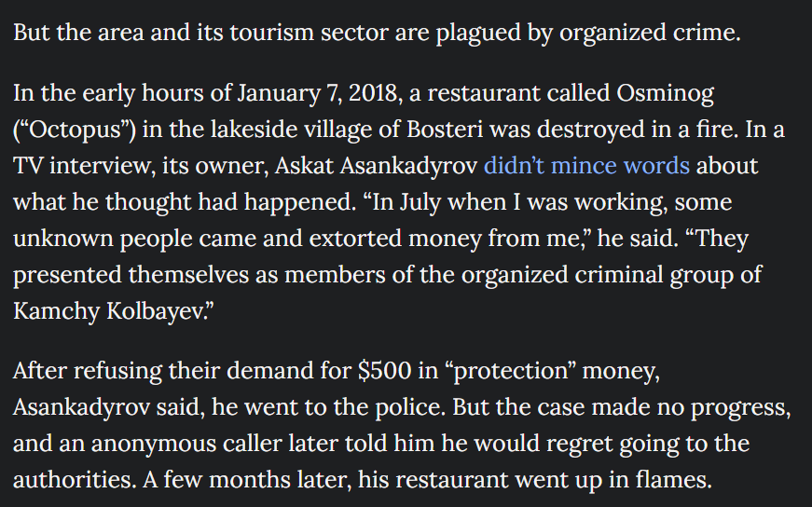This screenshot has width=812, height=507.
Task: Click the quoted word "protection"
Action: click(x=510, y=371)
